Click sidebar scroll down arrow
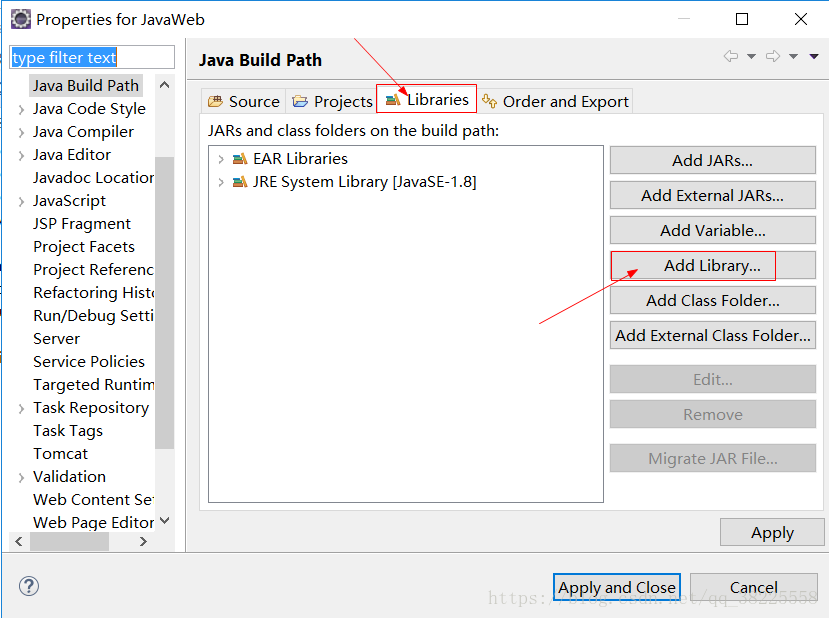This screenshot has width=829, height=618. (164, 521)
